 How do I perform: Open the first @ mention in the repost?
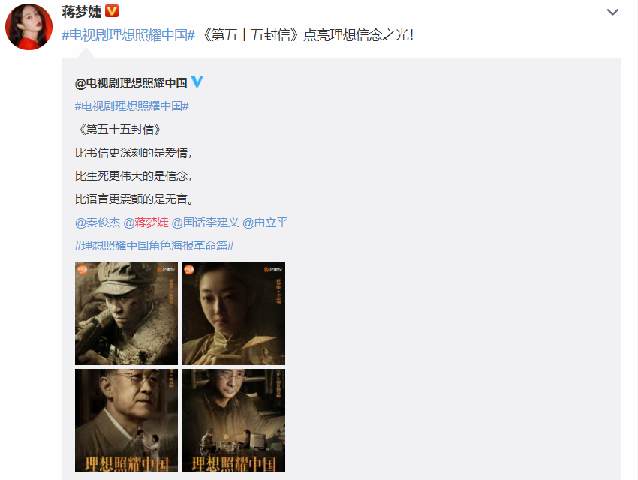pos(98,223)
